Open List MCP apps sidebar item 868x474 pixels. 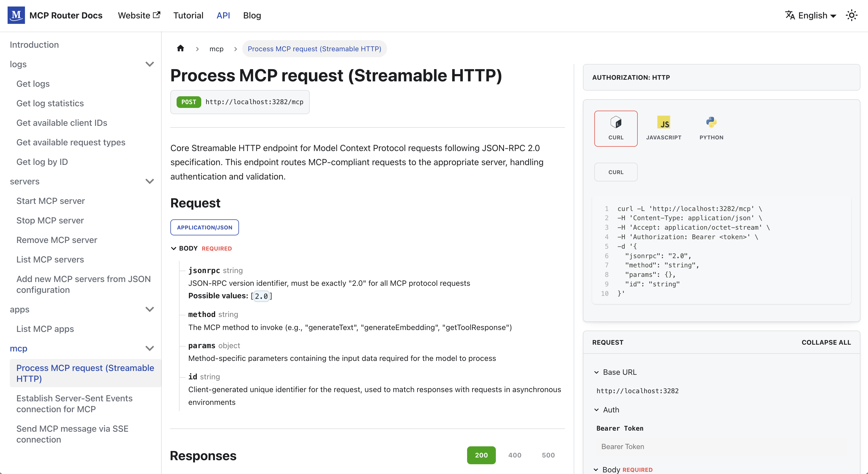tap(45, 329)
